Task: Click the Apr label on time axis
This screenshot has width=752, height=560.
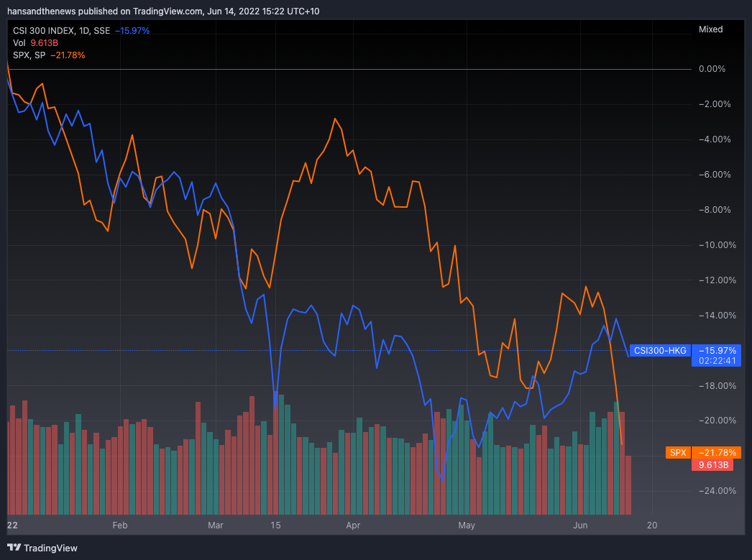Action: pos(352,525)
